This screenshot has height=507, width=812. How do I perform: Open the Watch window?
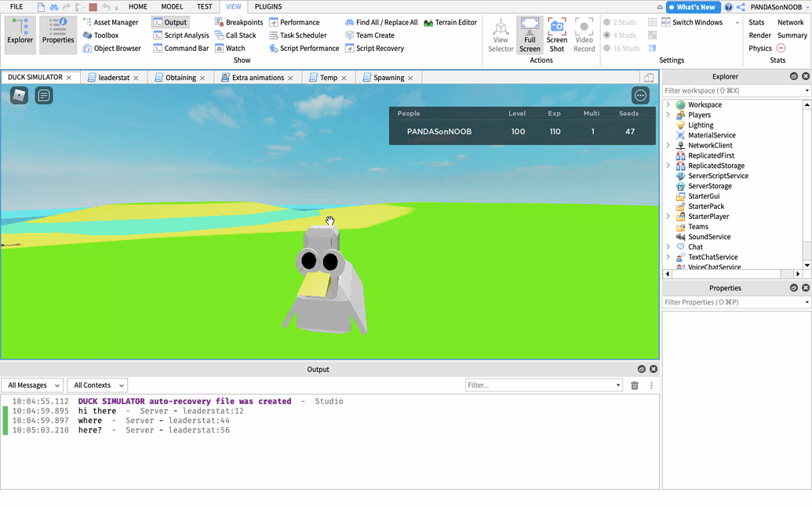230,48
